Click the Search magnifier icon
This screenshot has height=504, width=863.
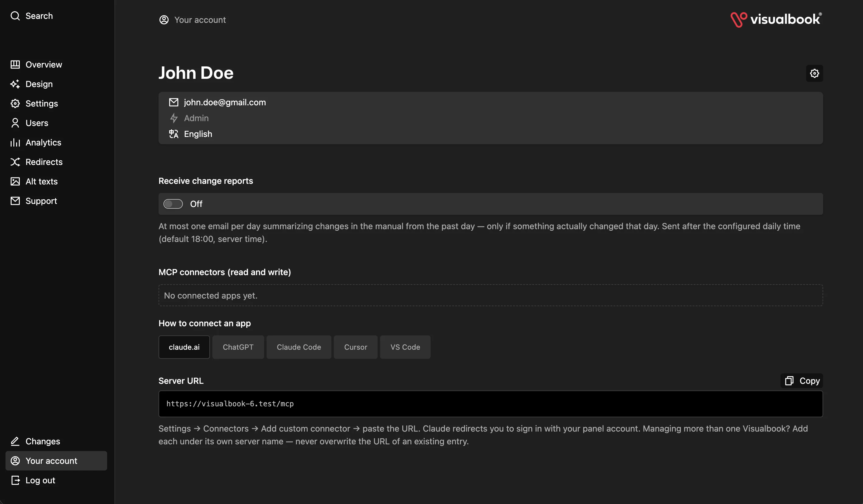15,16
